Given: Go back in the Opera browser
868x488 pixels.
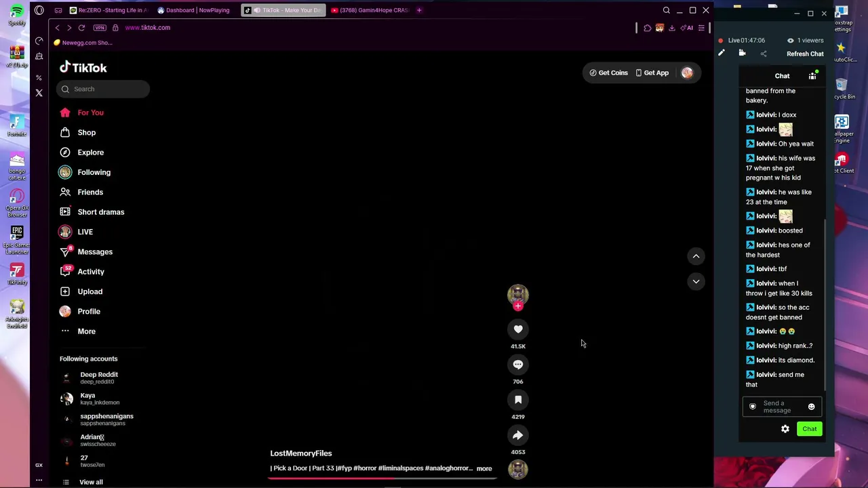Looking at the screenshot, I should [57, 28].
